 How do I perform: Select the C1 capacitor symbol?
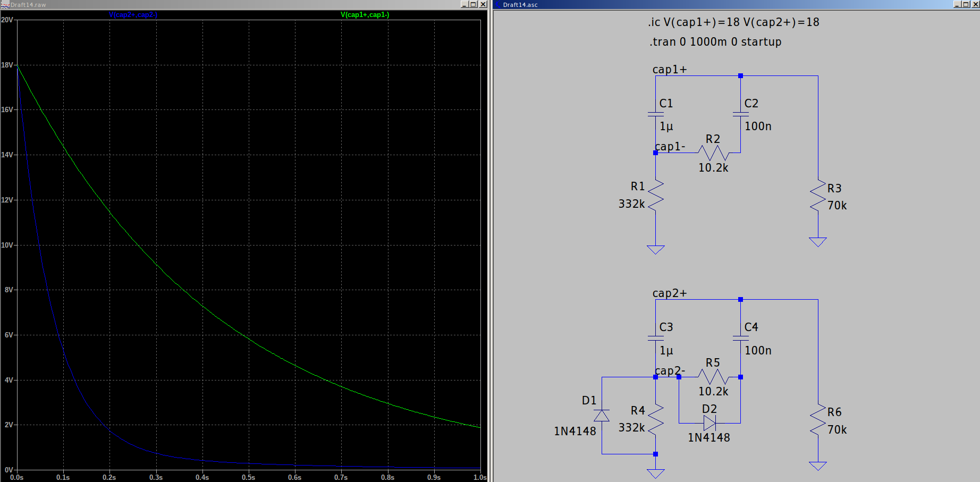click(x=655, y=114)
